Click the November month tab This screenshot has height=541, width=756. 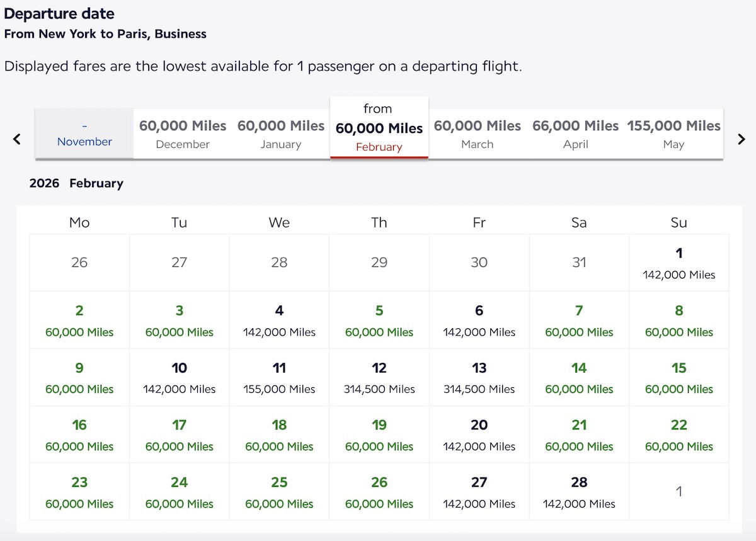point(84,134)
